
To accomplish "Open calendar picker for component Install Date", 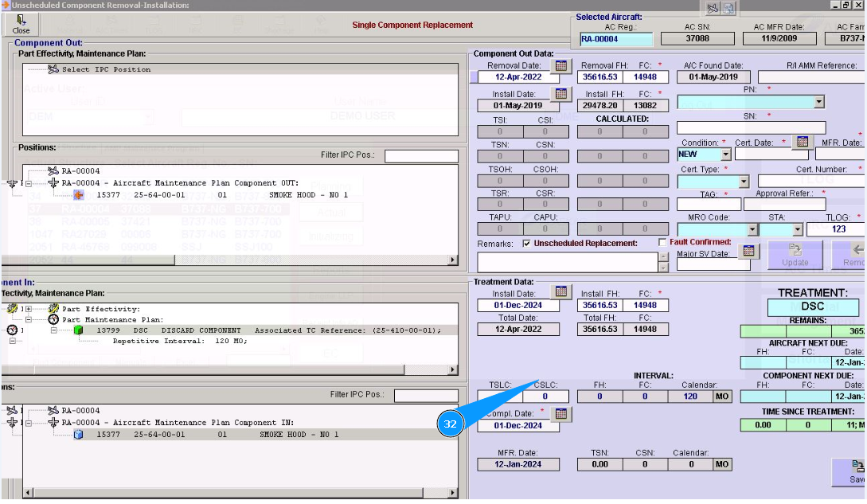I will 561,94.
